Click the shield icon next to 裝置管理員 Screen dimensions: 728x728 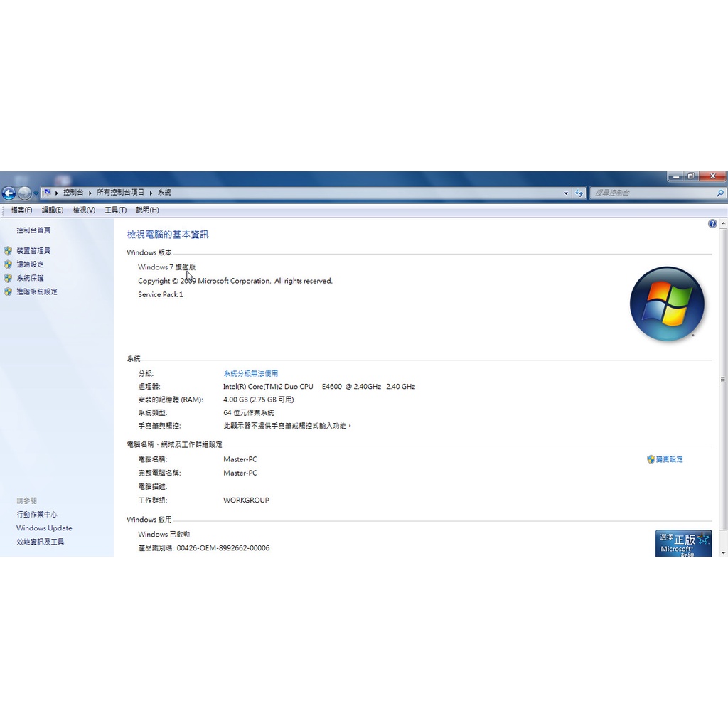8,251
